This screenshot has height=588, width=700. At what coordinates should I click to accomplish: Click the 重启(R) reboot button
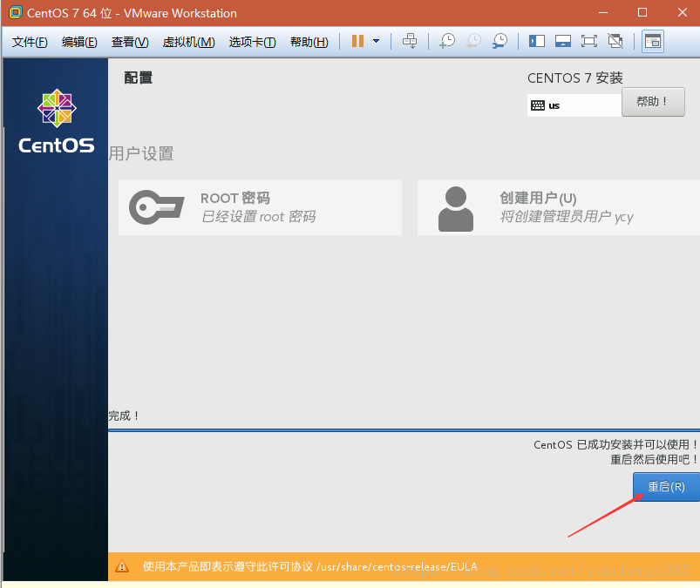(x=666, y=487)
